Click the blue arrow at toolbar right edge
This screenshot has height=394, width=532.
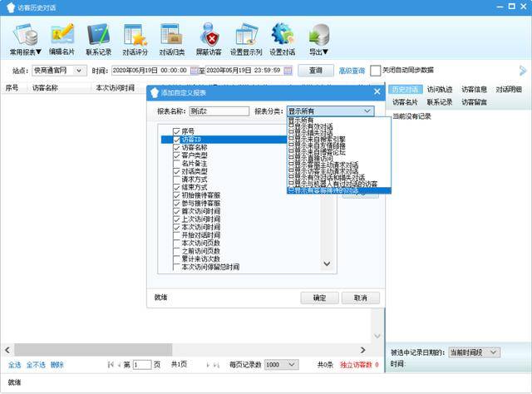coord(523,71)
